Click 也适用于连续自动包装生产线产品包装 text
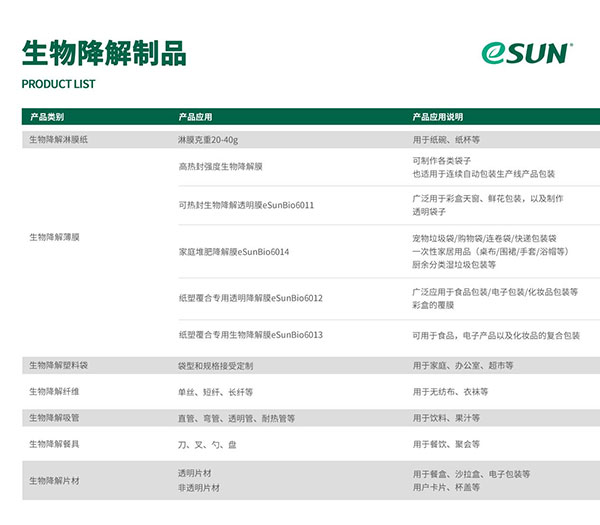 coord(484,174)
